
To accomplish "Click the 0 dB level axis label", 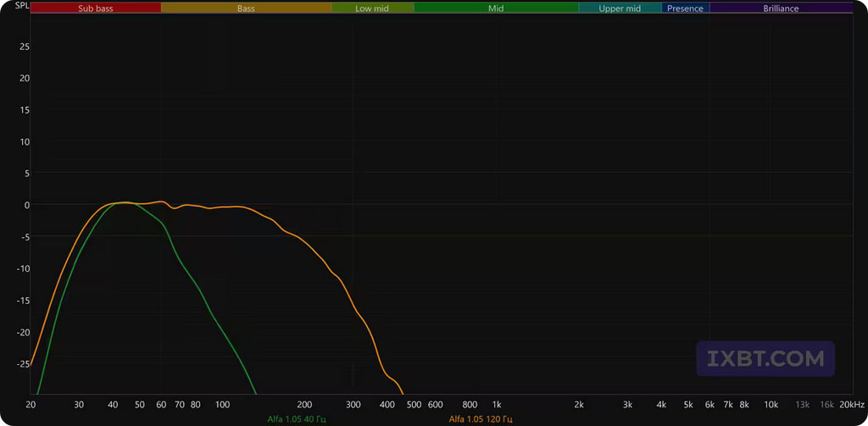I will point(26,205).
